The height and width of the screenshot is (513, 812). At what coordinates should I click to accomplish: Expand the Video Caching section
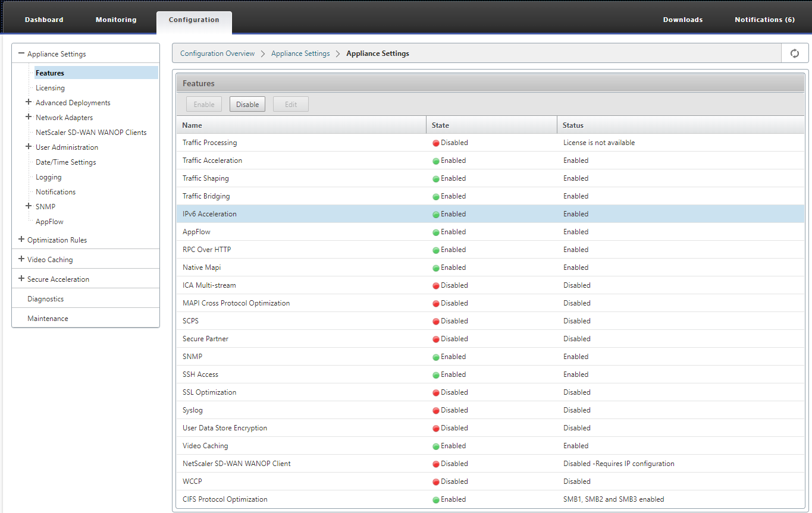point(21,259)
